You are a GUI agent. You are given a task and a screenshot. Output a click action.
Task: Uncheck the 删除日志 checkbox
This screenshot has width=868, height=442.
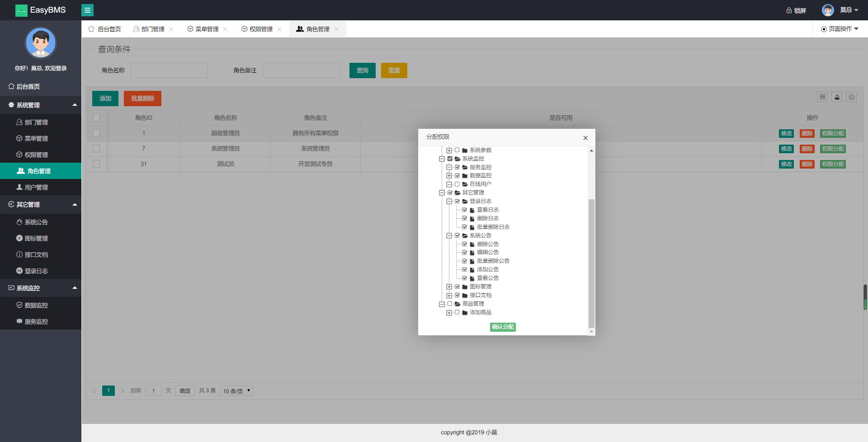tap(464, 218)
